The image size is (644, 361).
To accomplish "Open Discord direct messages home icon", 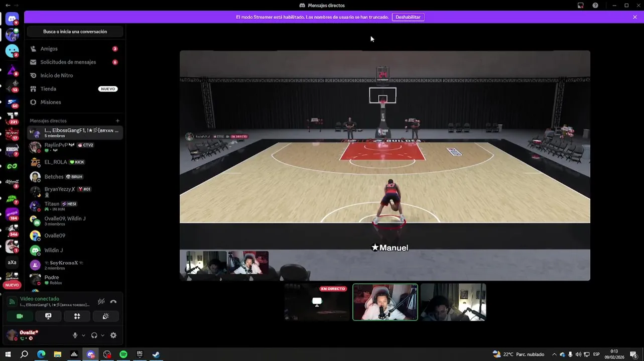I will tap(12, 19).
